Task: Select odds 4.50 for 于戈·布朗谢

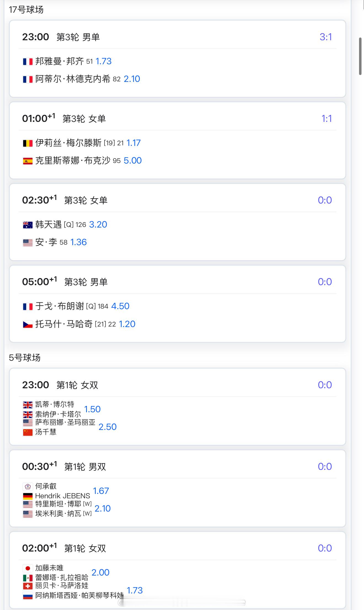Action: tap(120, 306)
